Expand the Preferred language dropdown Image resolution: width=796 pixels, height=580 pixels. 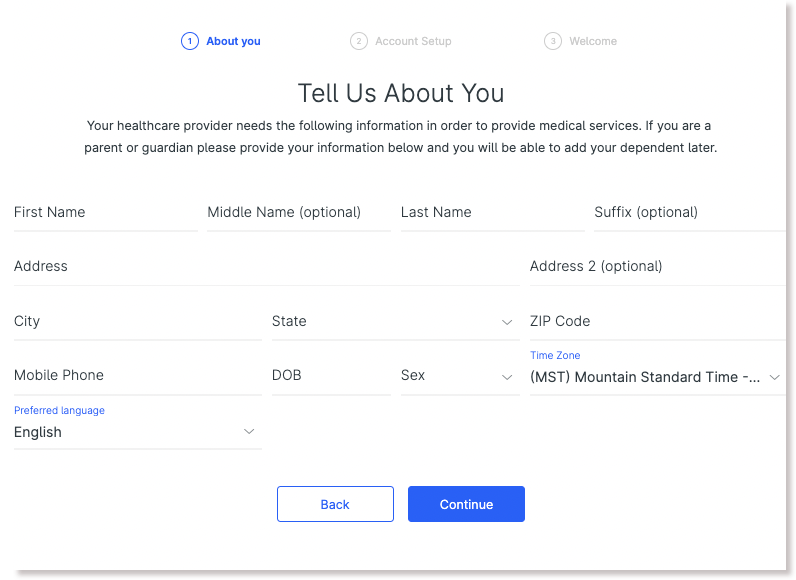click(x=138, y=427)
